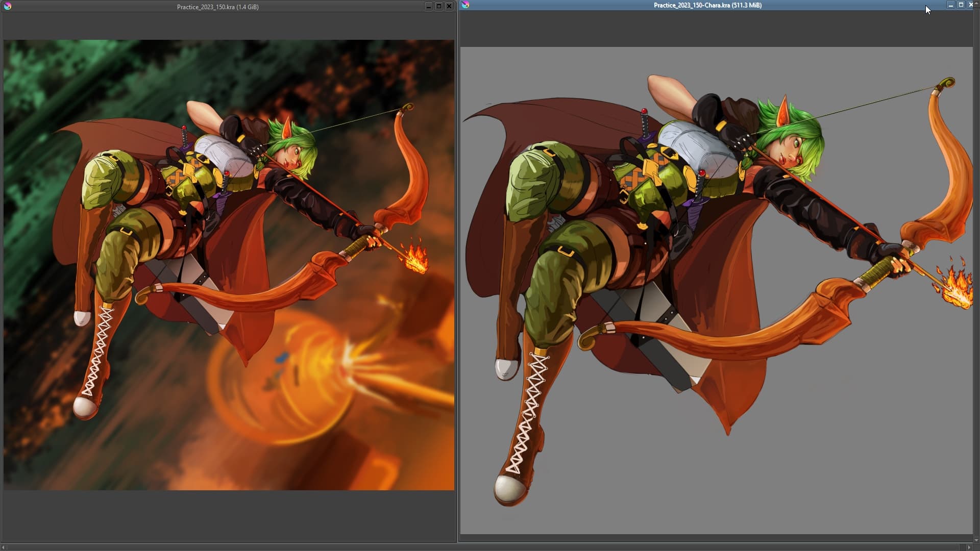Minimize the Practice_2023_150.kra subwindow
The width and height of the screenshot is (980, 551).
(x=428, y=6)
